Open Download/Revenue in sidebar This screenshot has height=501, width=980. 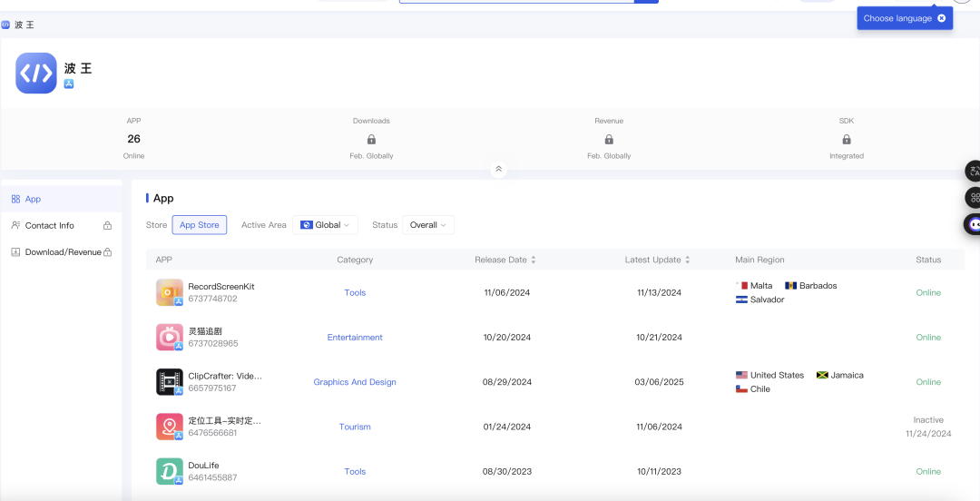tap(62, 252)
